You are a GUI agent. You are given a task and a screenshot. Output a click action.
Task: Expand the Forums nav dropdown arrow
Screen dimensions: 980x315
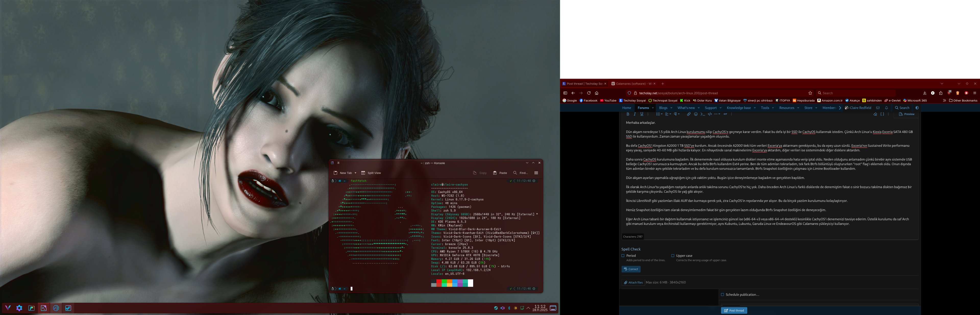[653, 108]
